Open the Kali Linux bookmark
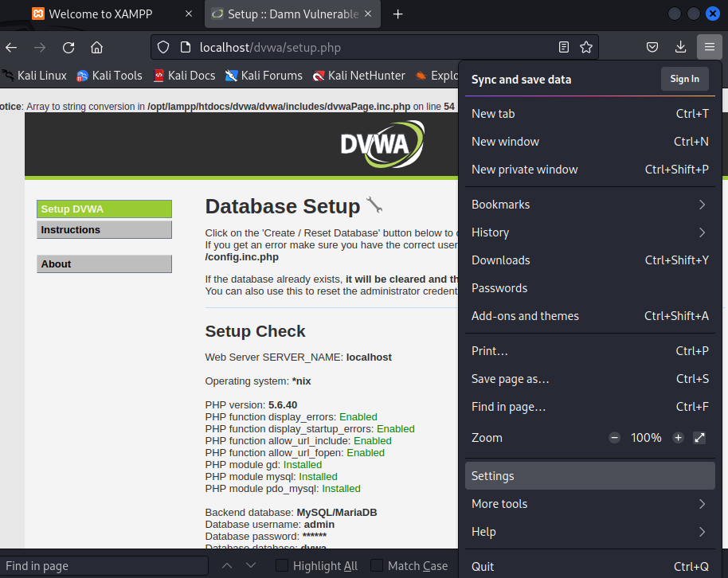Viewport: 728px width, 578px height. (34, 75)
